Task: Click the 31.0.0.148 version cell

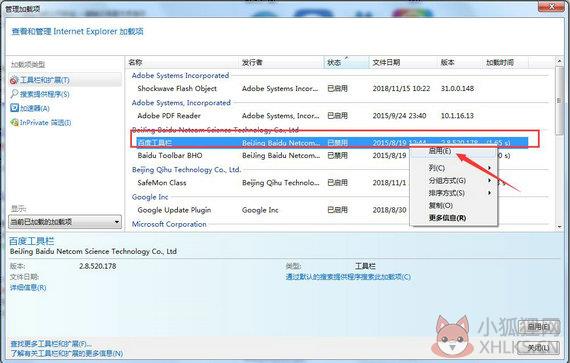Action: click(457, 88)
